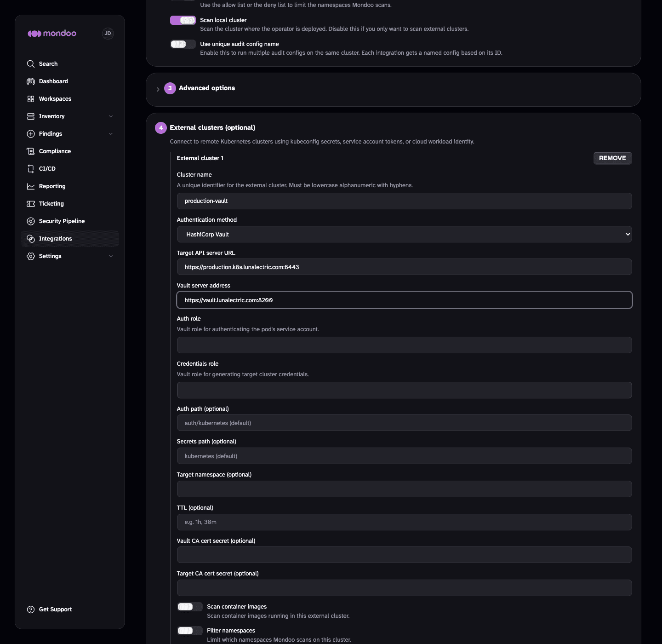
Task: Click the Get Support help icon
Action: [31, 609]
